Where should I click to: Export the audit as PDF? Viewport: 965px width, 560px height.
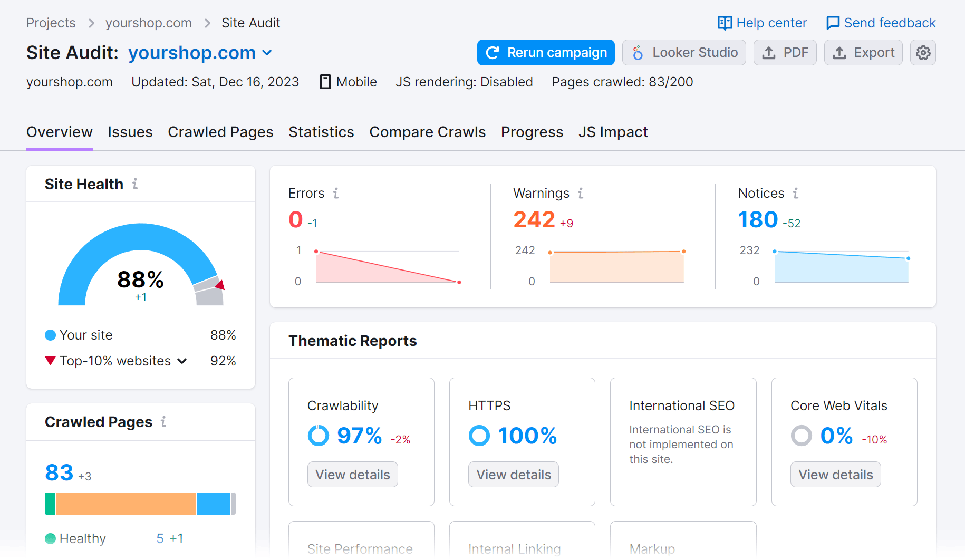(x=785, y=52)
